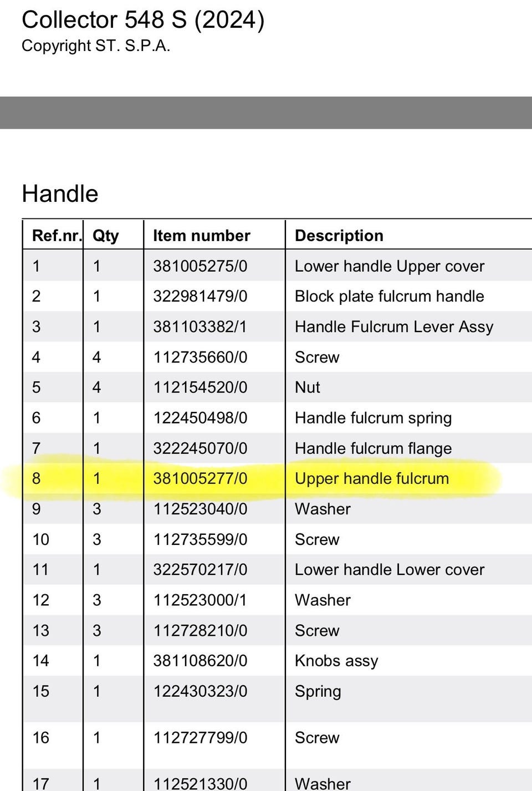The width and height of the screenshot is (532, 791).
Task: Select the Knobs assy description
Action: (x=336, y=661)
